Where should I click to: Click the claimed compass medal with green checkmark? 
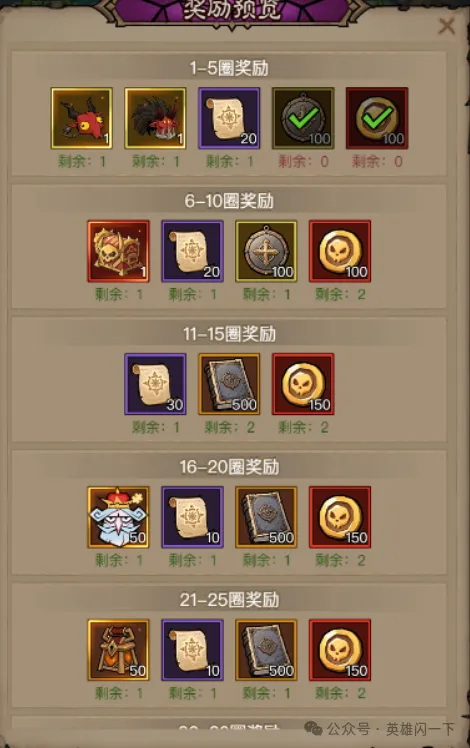point(303,118)
